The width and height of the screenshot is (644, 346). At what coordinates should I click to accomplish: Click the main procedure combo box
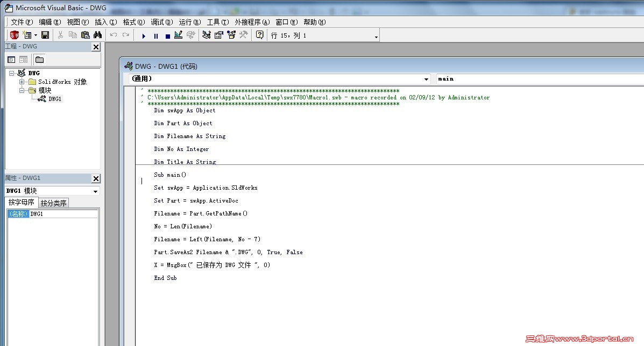(540, 79)
